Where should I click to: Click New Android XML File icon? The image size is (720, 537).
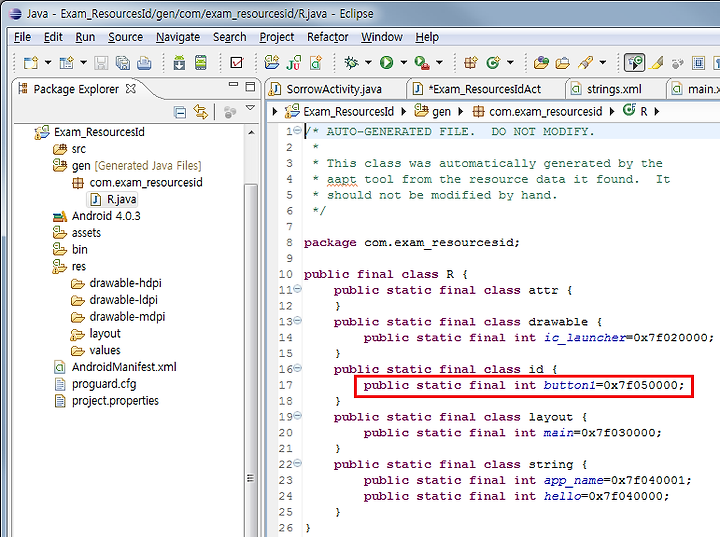(316, 62)
